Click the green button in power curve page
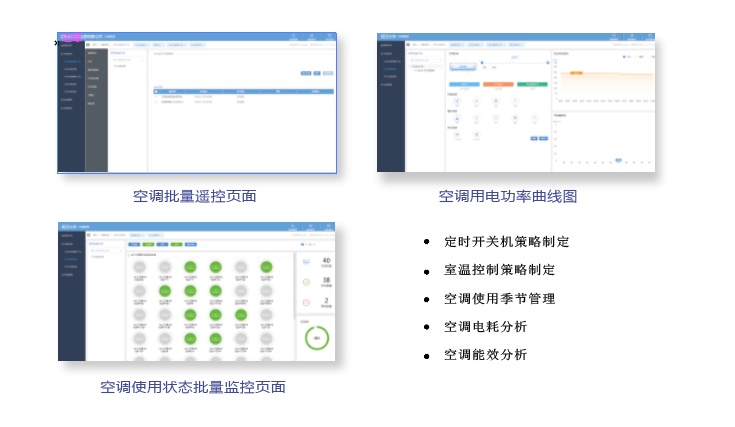Viewport: 735px width, 427px height. [532, 84]
